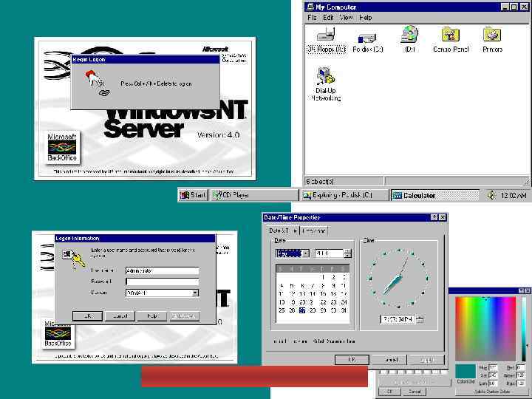Click the year input field

[x=329, y=253]
